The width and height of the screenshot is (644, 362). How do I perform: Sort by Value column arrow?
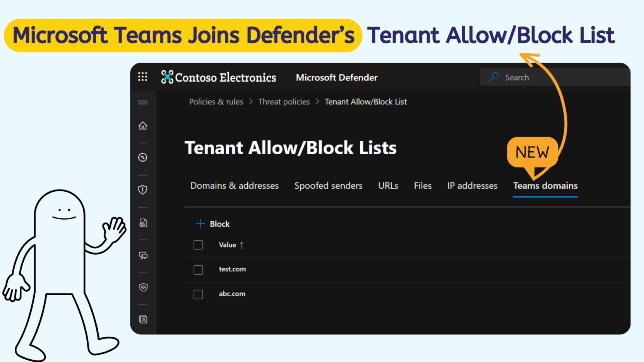(242, 245)
